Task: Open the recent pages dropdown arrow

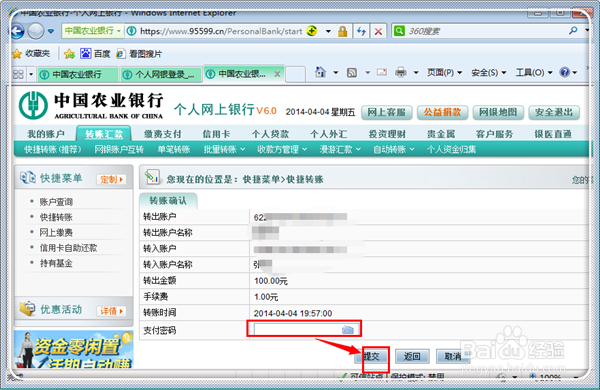Action: [51, 31]
